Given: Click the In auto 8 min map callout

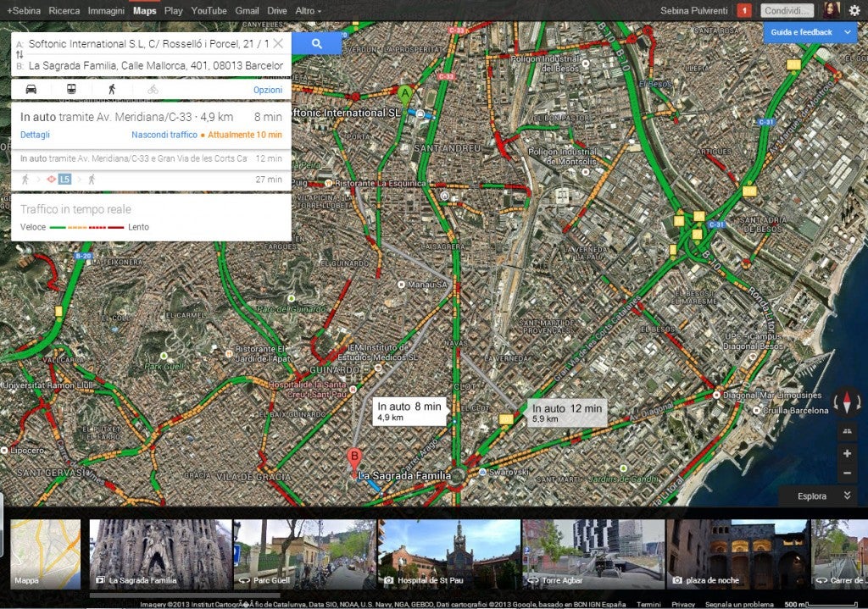Looking at the screenshot, I should tap(409, 411).
